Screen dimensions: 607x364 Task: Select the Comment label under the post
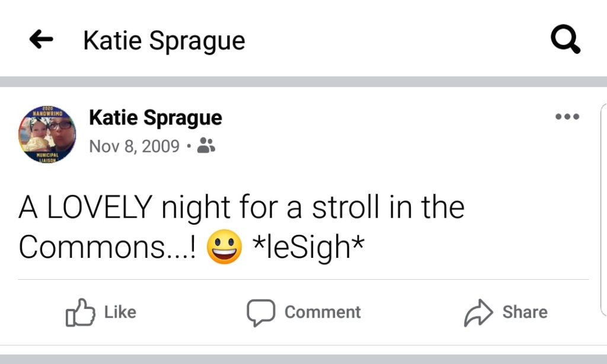tap(322, 312)
